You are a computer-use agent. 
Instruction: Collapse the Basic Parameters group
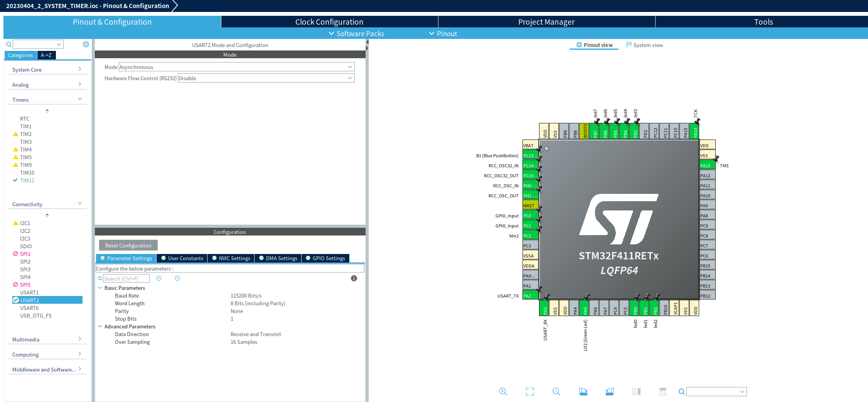pyautogui.click(x=100, y=288)
